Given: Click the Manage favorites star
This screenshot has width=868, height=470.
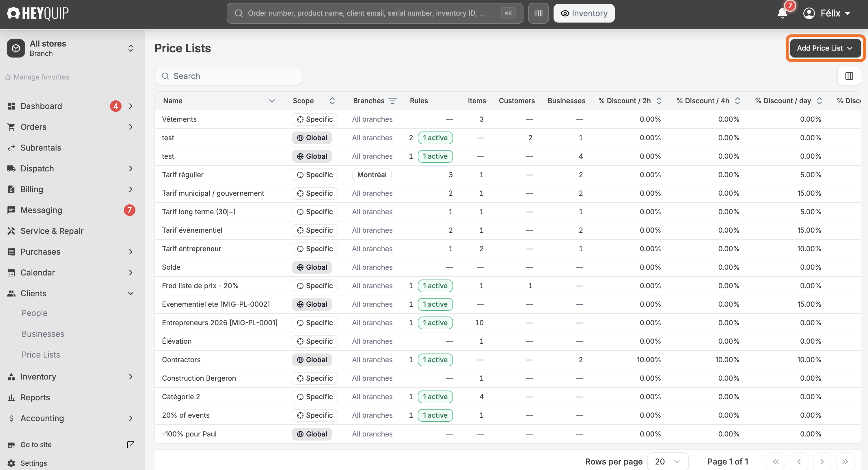Looking at the screenshot, I should 8,77.
